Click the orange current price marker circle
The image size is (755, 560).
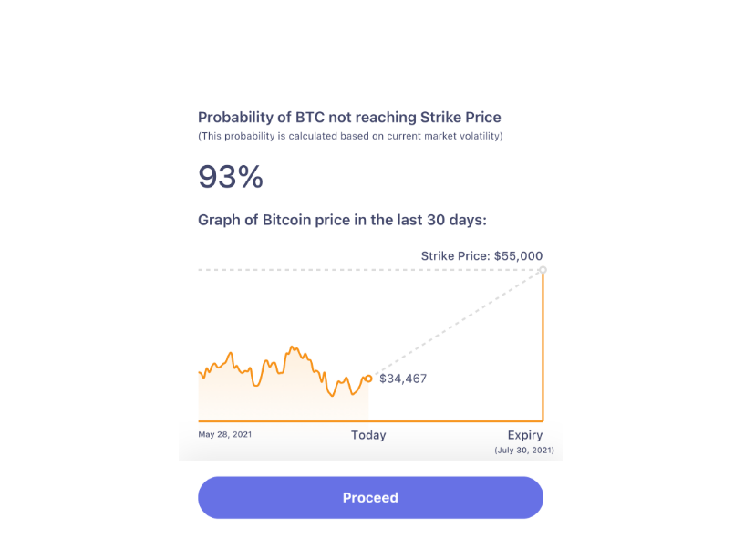coord(368,379)
